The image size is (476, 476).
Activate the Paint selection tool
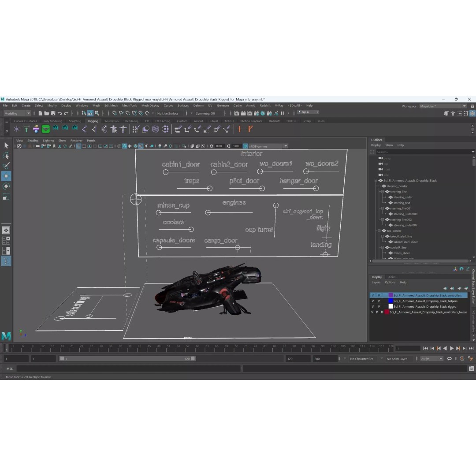click(6, 166)
